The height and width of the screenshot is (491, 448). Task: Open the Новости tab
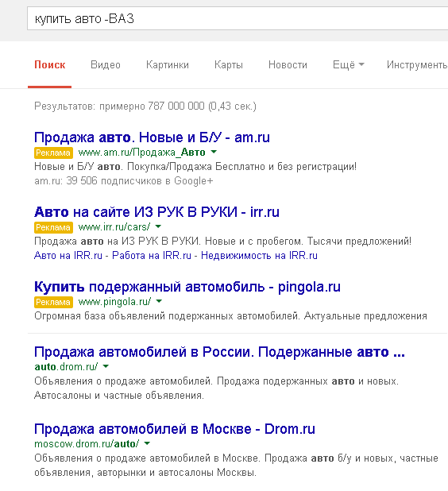(x=288, y=65)
